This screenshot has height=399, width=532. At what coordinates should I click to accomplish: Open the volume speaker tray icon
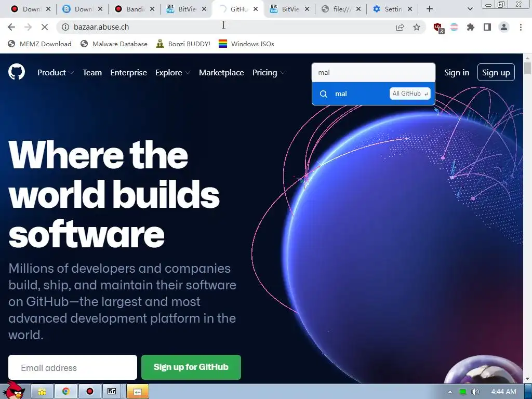tap(475, 392)
